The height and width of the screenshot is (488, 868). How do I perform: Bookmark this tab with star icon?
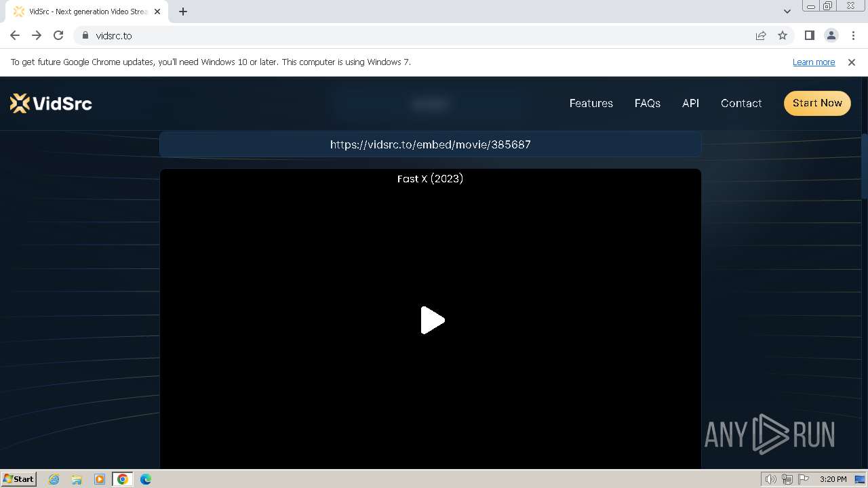(783, 35)
